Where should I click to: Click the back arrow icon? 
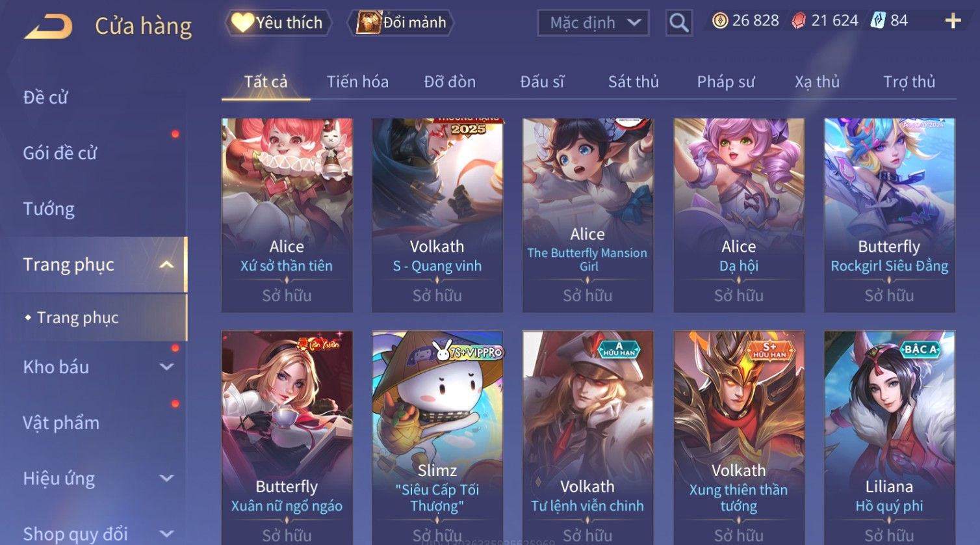click(48, 27)
